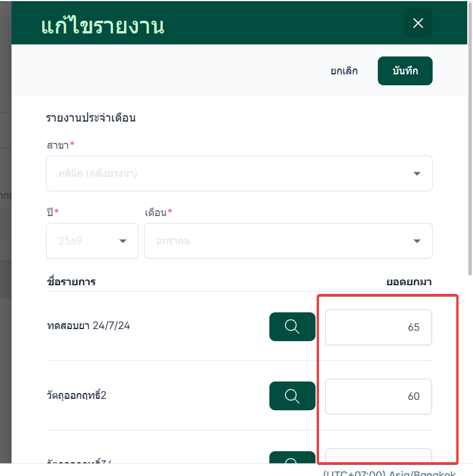
Task: Click the ยอดยกมา field containing 60
Action: (x=378, y=396)
